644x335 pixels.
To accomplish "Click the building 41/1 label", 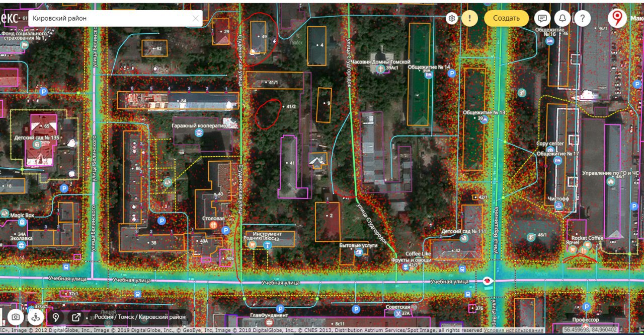I will tap(274, 82).
